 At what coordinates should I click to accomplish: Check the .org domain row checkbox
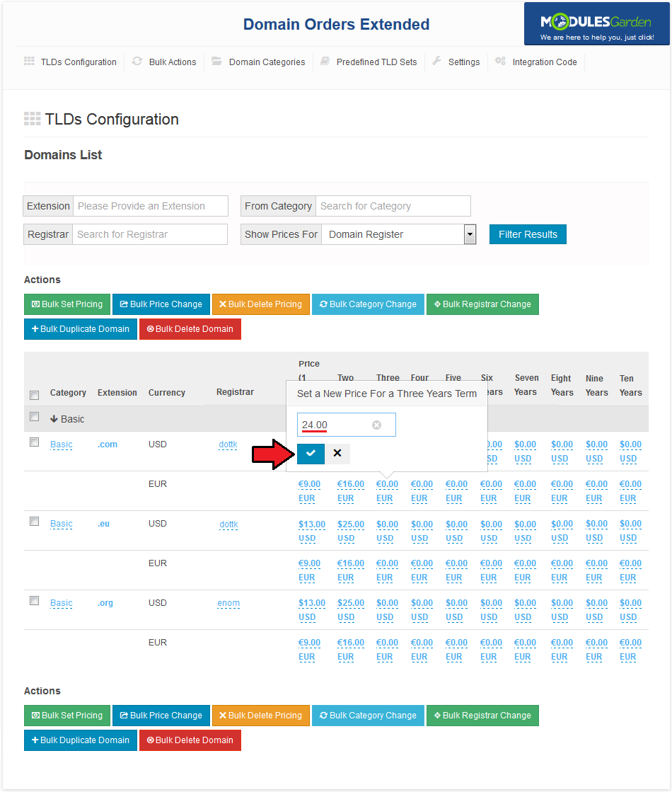coord(35,601)
